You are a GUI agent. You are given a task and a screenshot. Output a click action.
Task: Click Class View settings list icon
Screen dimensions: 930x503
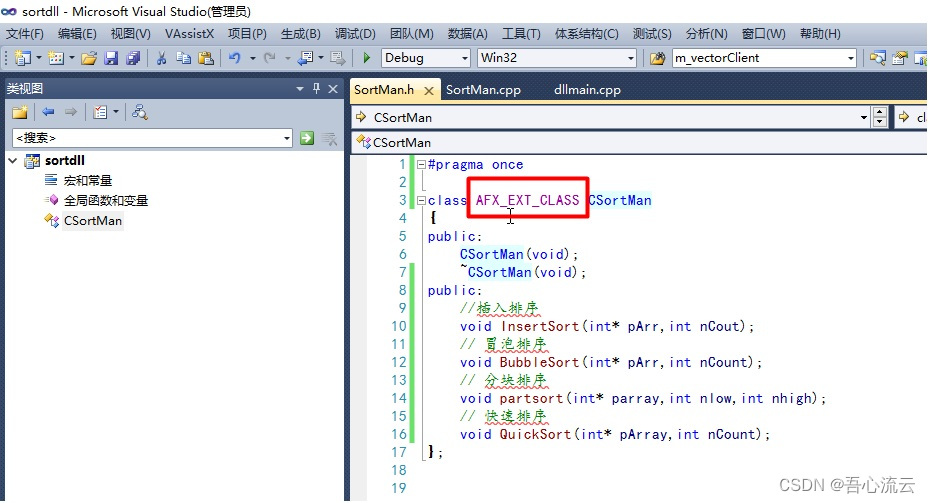coord(100,112)
